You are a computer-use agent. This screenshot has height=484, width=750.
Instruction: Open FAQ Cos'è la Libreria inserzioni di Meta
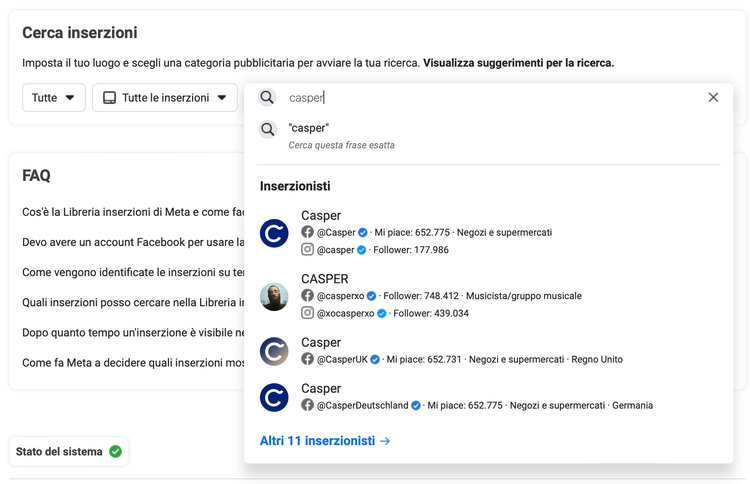pyautogui.click(x=133, y=212)
